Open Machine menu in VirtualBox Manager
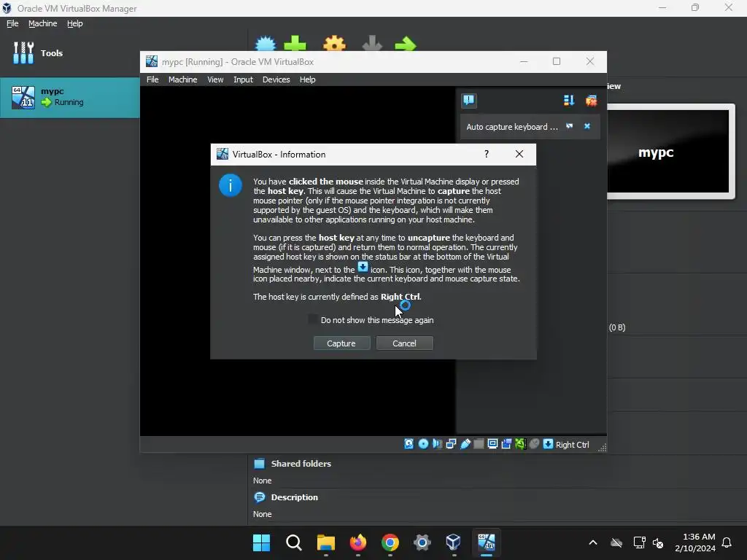 42,23
